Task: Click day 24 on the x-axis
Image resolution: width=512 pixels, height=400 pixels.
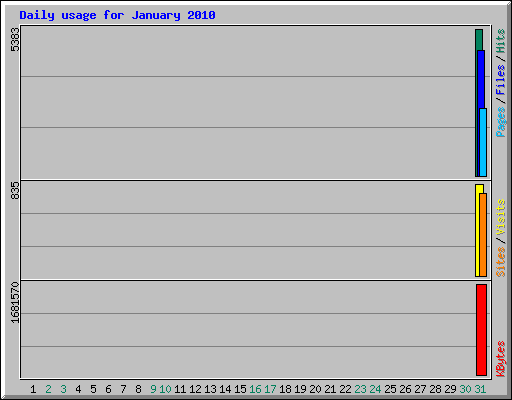Action: click(375, 389)
